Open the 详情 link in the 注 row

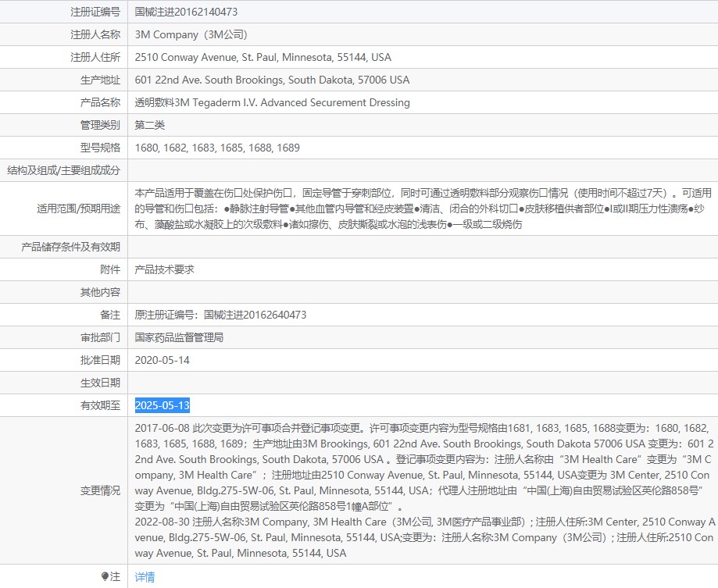pos(145,577)
